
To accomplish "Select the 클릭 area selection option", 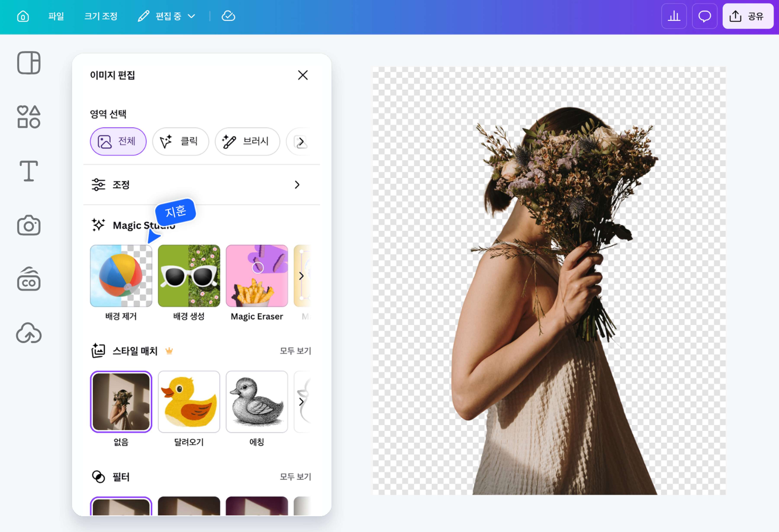I will click(180, 142).
